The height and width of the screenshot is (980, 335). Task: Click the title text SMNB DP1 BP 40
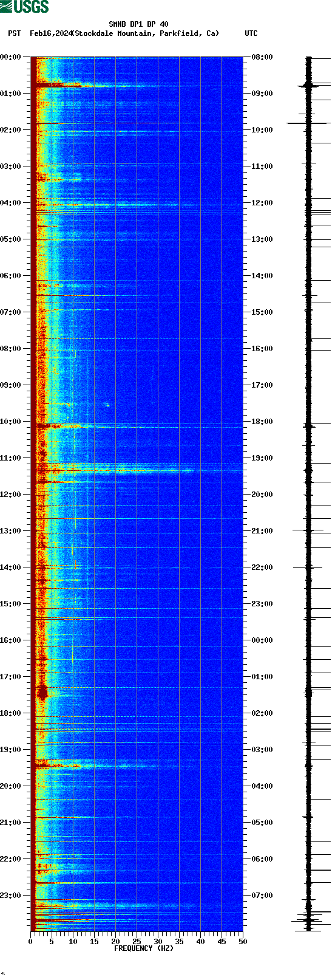138,24
